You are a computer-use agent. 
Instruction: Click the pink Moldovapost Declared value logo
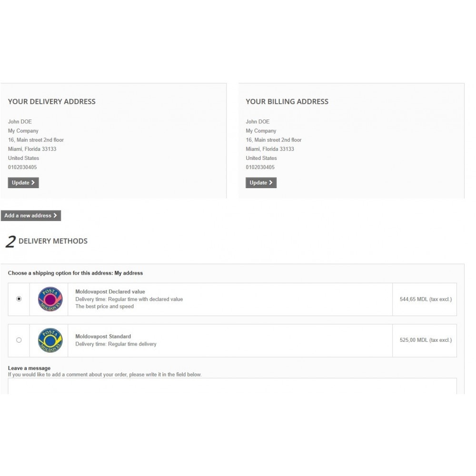[x=50, y=299]
